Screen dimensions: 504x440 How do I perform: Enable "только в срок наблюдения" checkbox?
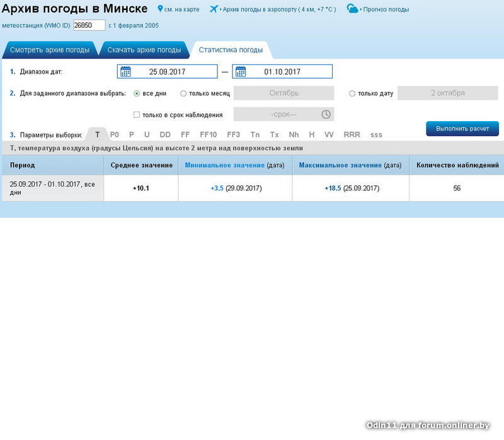(x=137, y=115)
